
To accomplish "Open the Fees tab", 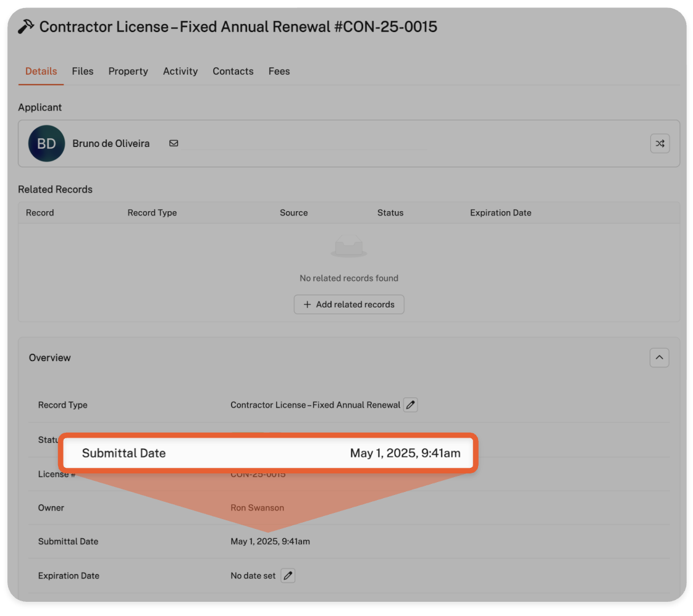I will click(279, 72).
